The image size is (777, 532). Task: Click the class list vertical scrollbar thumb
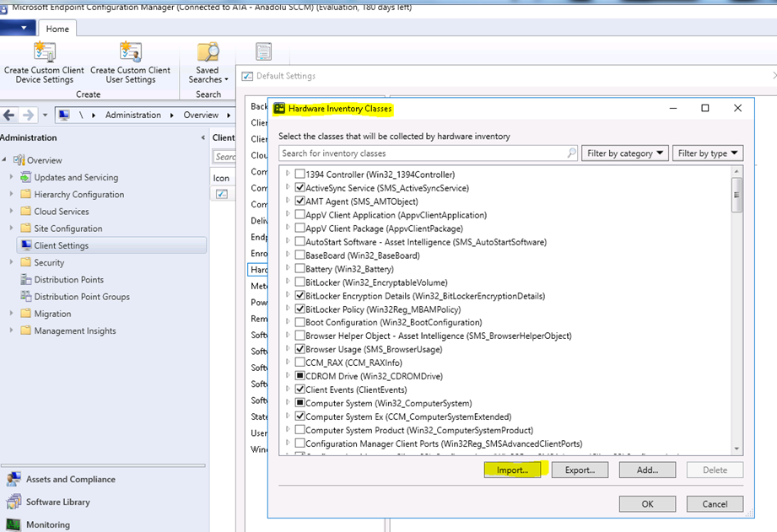(737, 195)
